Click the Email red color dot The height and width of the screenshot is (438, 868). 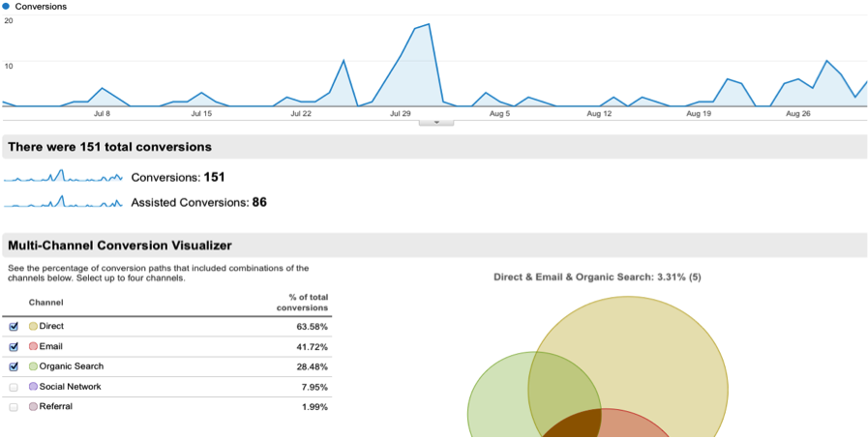click(33, 346)
